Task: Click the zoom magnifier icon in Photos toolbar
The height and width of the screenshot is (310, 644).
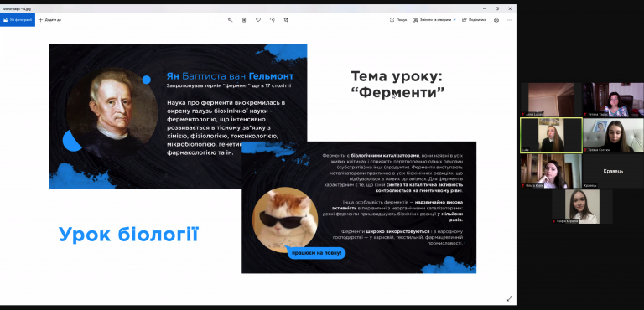Action: click(x=230, y=20)
